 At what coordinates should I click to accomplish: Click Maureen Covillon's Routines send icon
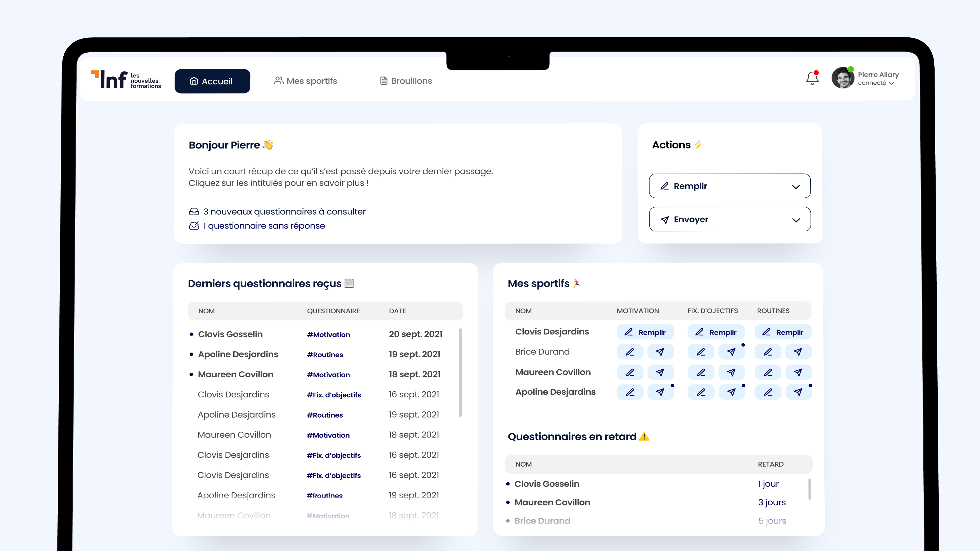pos(799,372)
